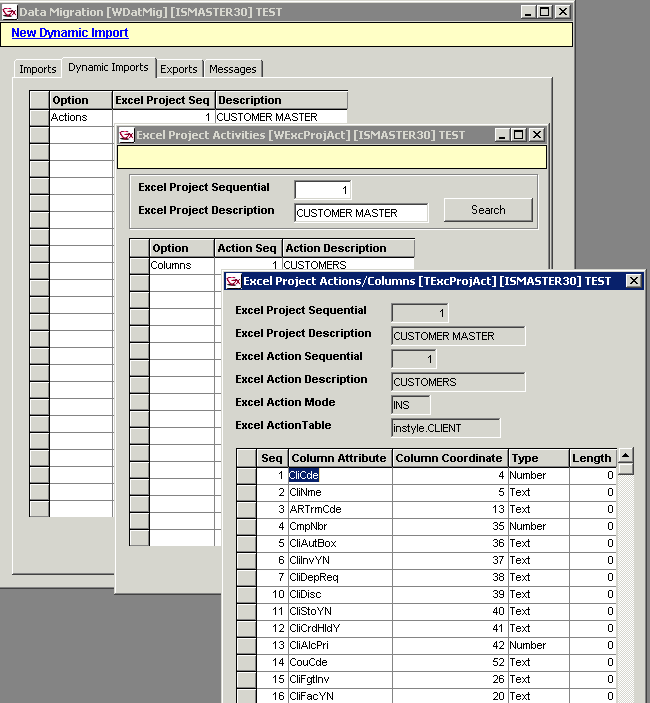Select the CliDisc column attribute cell
The height and width of the screenshot is (703, 650).
pyautogui.click(x=340, y=595)
